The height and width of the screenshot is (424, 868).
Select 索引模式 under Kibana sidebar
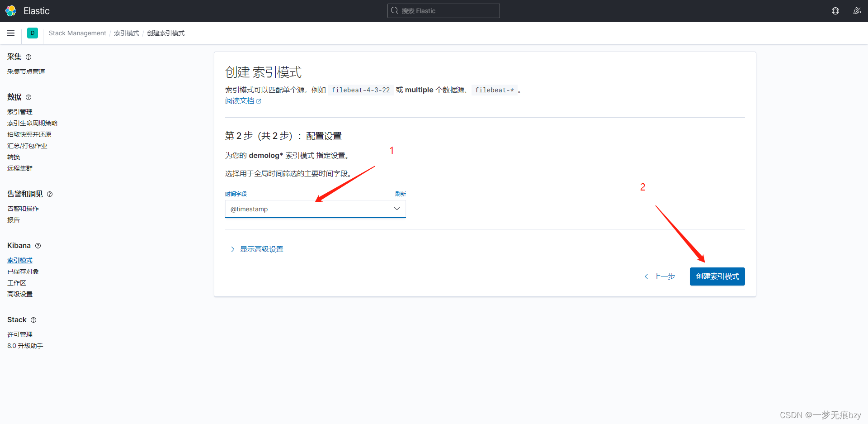[20, 260]
